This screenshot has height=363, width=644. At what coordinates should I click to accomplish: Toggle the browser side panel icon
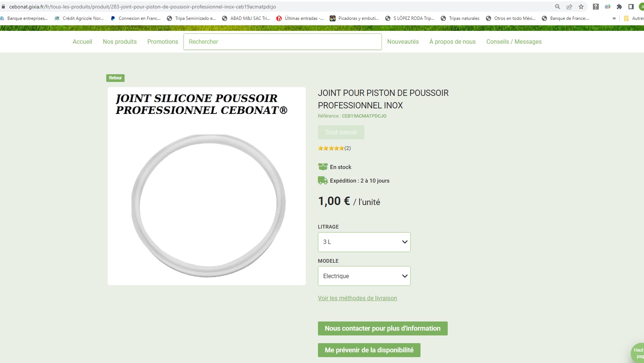631,7
